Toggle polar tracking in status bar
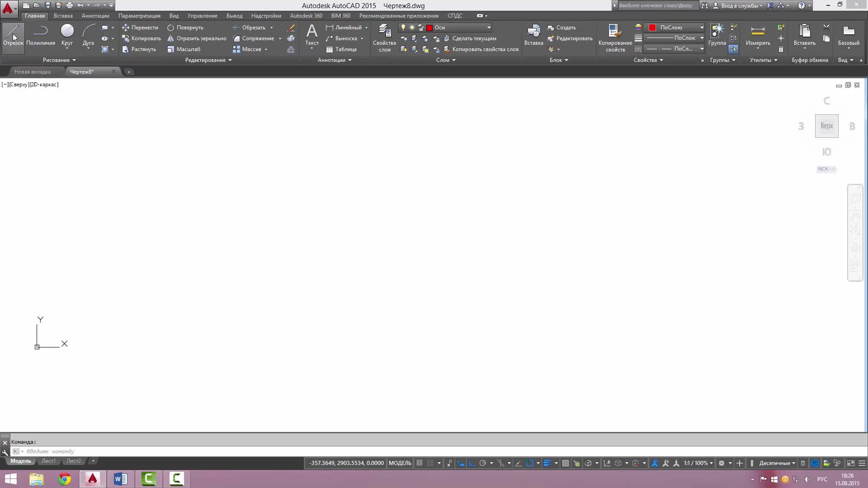Viewport: 868px width, 488px height. tap(483, 463)
